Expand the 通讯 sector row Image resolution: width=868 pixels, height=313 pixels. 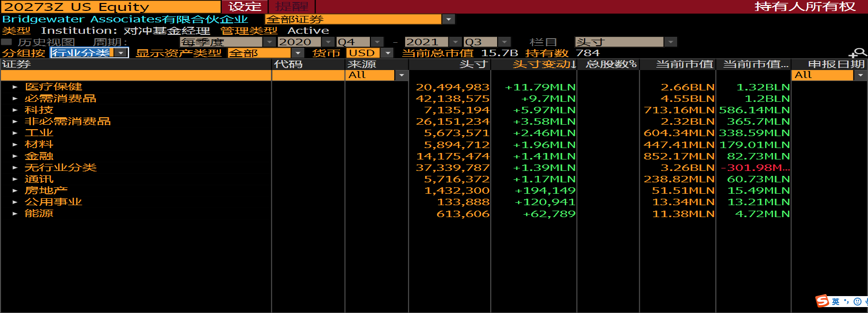click(x=15, y=179)
